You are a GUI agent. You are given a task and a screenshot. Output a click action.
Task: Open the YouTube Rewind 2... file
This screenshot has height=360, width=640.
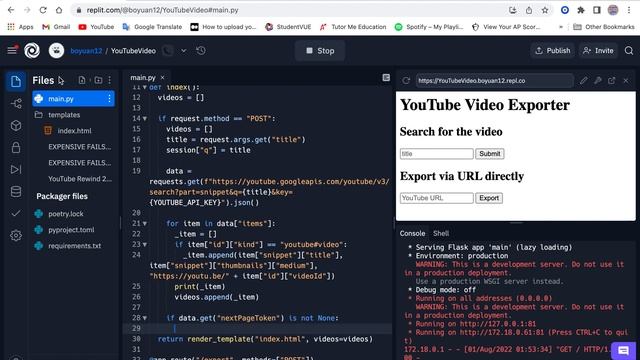point(80,179)
